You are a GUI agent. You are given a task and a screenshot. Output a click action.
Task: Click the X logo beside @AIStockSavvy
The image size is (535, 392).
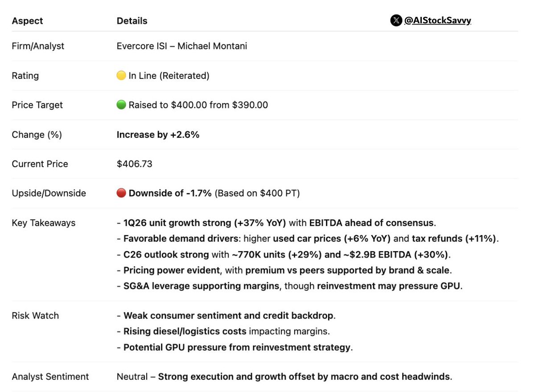pyautogui.click(x=396, y=21)
